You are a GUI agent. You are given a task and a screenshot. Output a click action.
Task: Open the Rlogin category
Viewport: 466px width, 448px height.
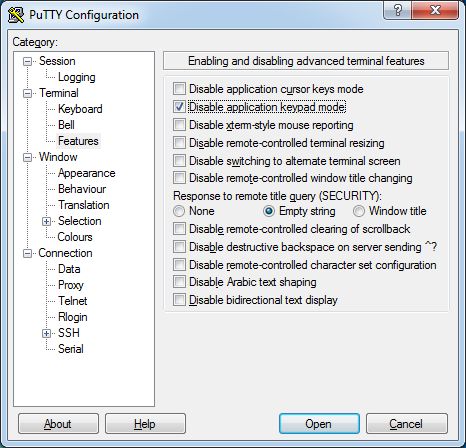tap(73, 317)
